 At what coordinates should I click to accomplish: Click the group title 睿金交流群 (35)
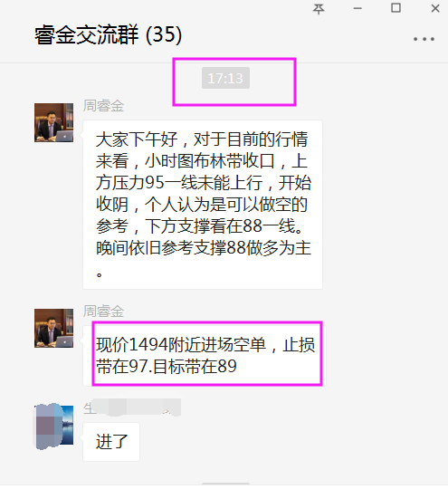(x=108, y=34)
